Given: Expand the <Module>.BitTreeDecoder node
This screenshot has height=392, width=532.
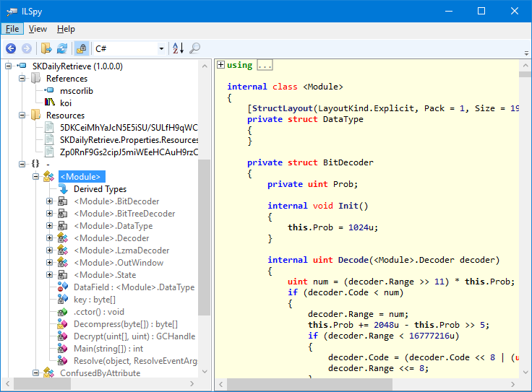Looking at the screenshot, I should tap(50, 214).
